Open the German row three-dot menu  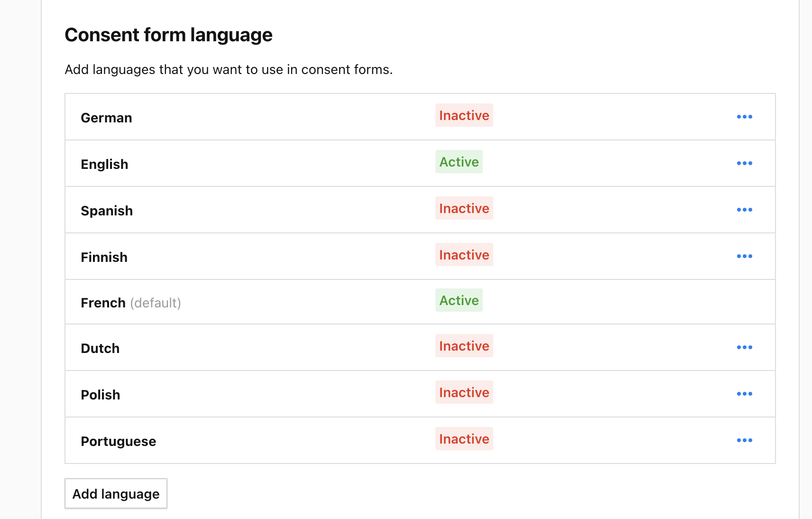[744, 117]
